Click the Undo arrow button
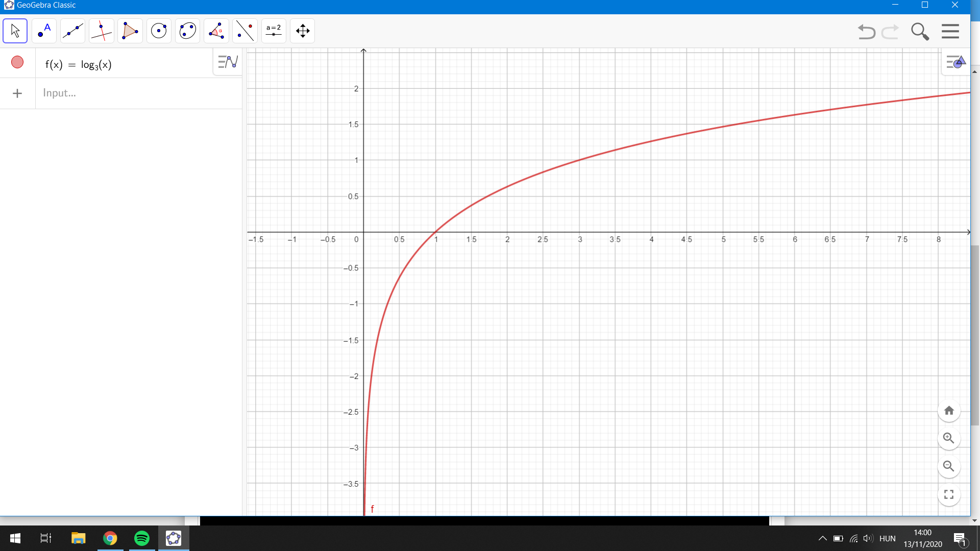 click(x=866, y=32)
